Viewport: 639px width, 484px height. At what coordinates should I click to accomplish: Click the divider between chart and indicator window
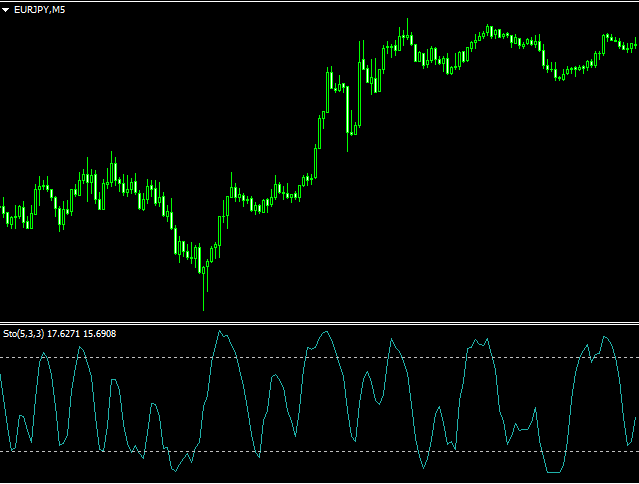click(x=320, y=323)
